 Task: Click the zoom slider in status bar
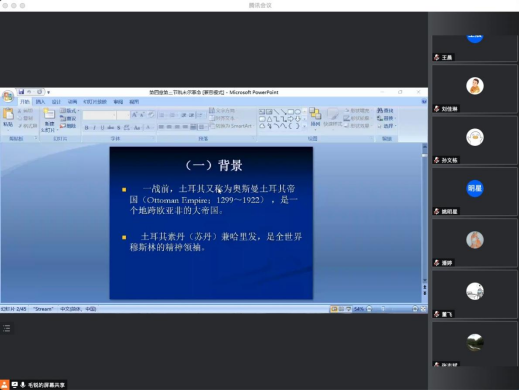392,309
